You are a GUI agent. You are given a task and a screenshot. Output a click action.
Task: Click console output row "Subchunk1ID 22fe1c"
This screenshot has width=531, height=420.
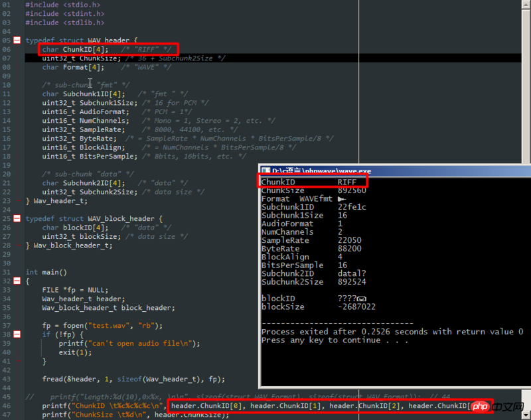pos(313,207)
